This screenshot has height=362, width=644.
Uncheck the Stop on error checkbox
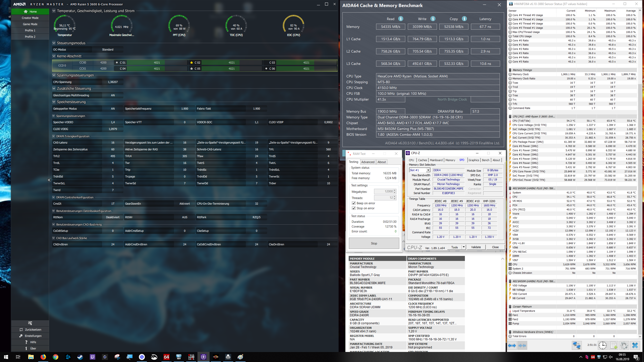click(x=354, y=208)
